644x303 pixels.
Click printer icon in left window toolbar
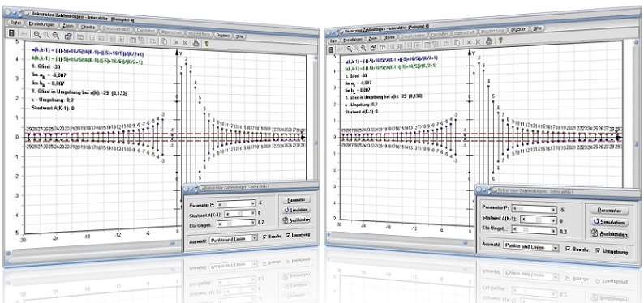(197, 43)
